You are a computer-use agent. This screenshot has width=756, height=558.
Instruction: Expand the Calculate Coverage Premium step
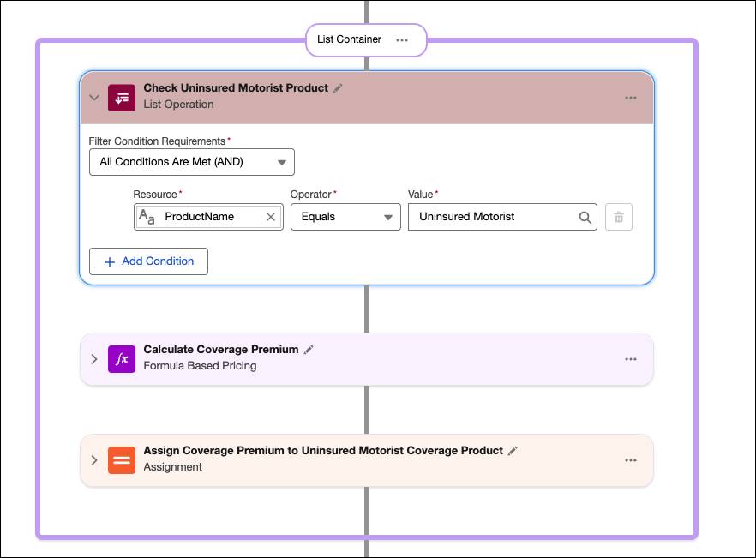coord(94,359)
